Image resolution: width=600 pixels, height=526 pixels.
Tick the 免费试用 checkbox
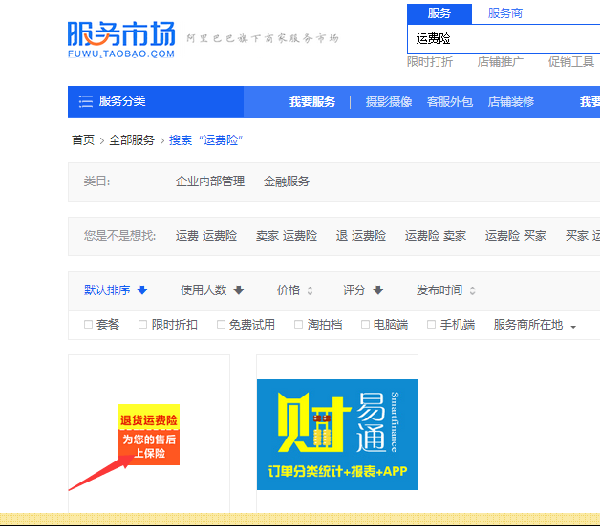(221, 325)
